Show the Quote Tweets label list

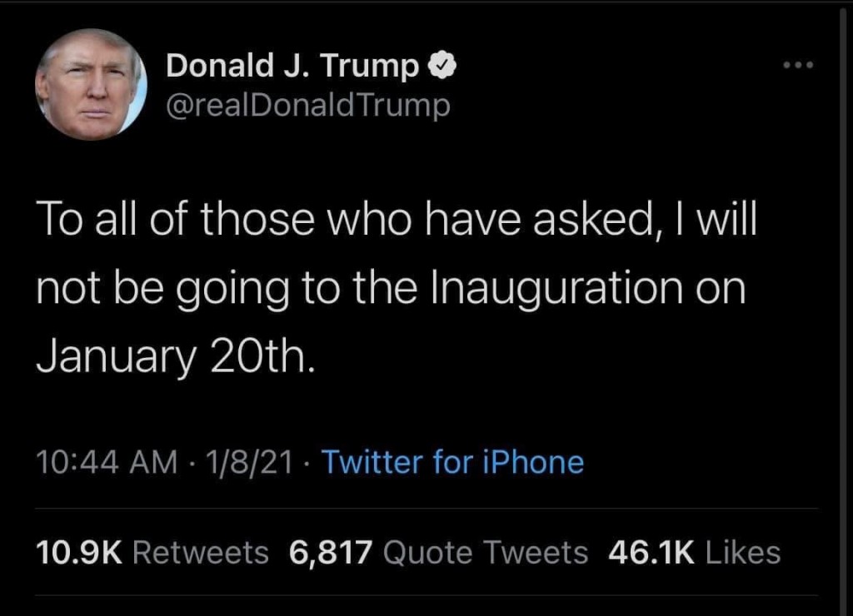487,552
